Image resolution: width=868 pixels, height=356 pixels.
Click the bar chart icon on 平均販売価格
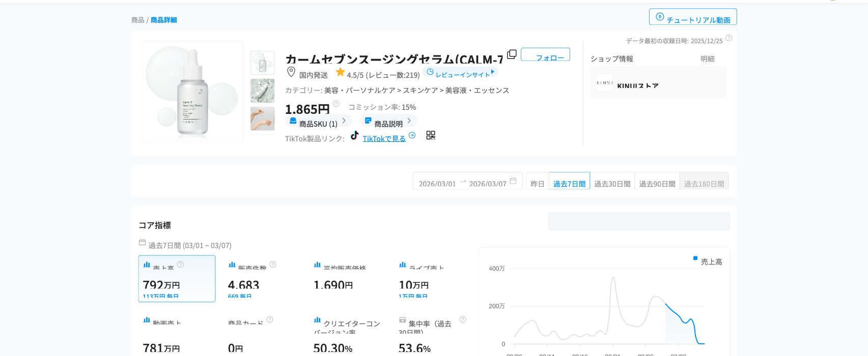pyautogui.click(x=317, y=265)
